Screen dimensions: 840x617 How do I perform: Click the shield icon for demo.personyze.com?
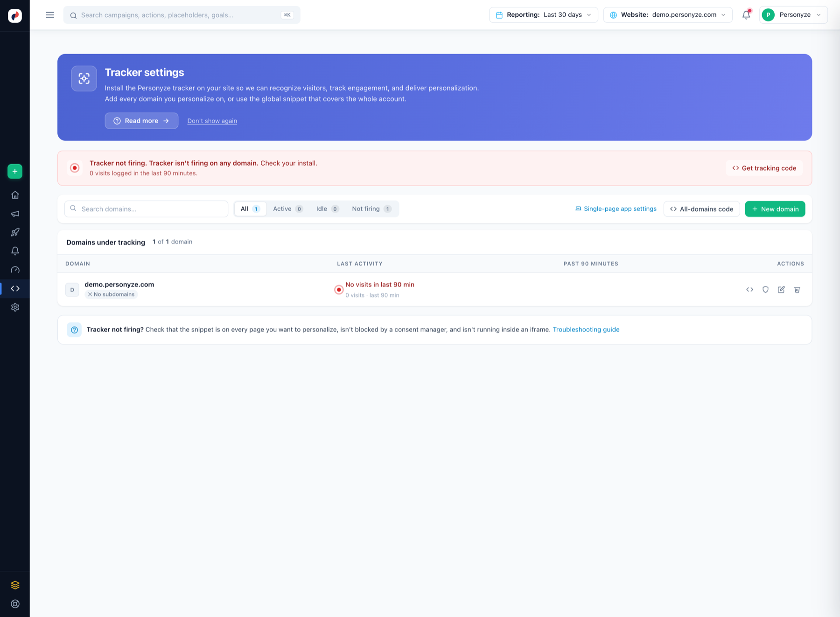point(765,290)
